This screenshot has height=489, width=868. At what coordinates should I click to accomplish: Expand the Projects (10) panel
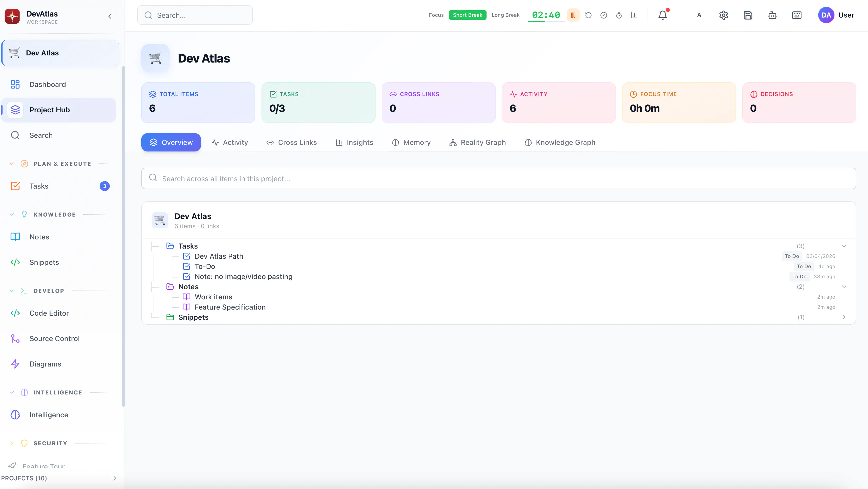(x=115, y=478)
